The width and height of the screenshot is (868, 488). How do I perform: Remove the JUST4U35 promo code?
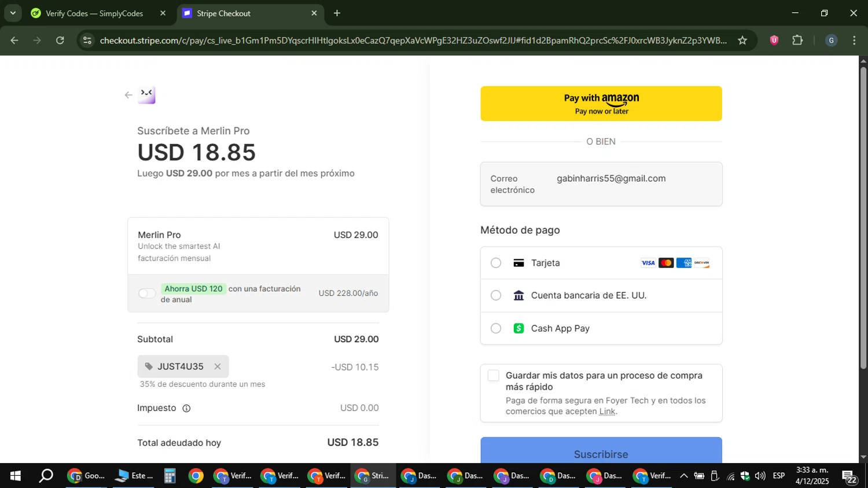[218, 366]
